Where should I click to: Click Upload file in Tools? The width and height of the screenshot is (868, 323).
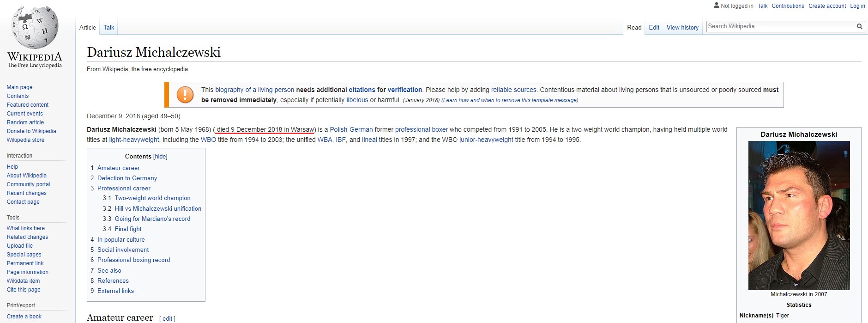coord(20,246)
